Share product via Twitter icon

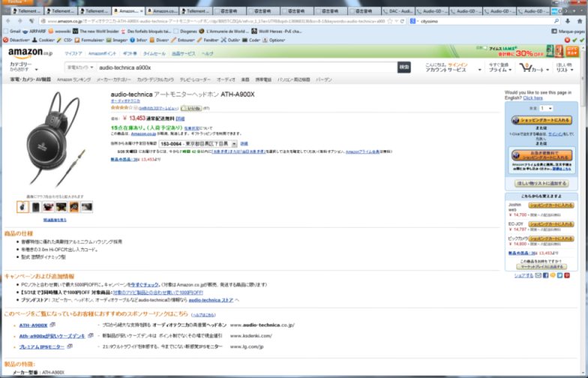(x=559, y=275)
